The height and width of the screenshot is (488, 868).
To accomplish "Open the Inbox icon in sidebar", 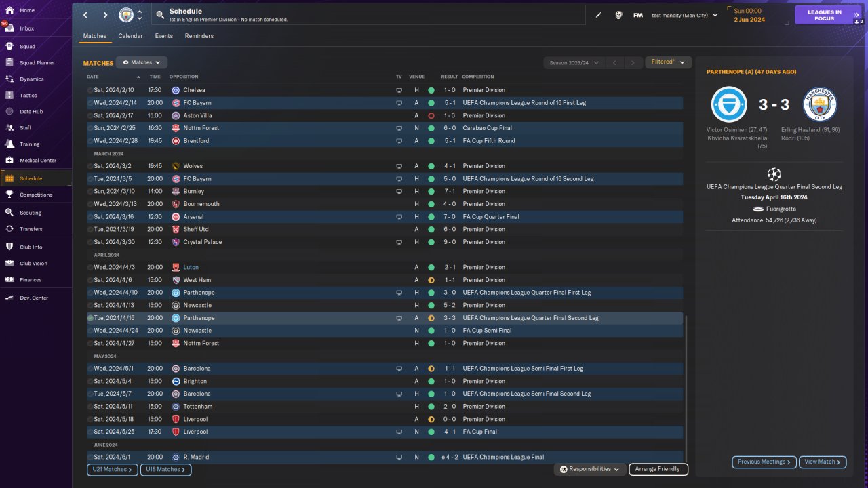I will pyautogui.click(x=9, y=28).
